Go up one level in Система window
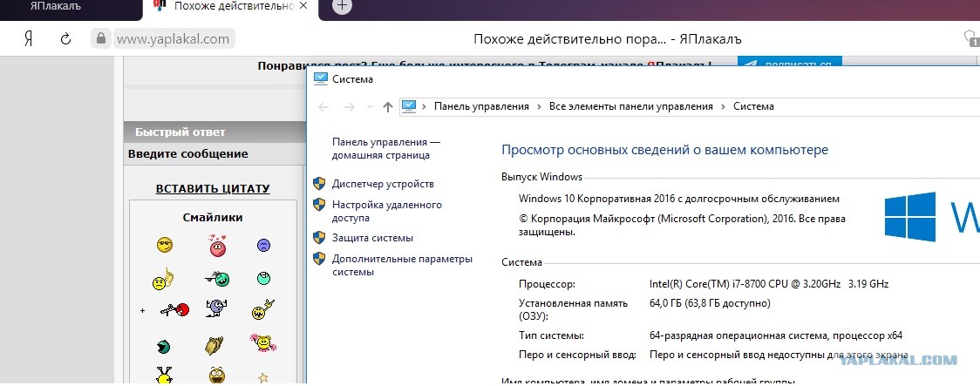This screenshot has height=386, width=980. tap(387, 107)
